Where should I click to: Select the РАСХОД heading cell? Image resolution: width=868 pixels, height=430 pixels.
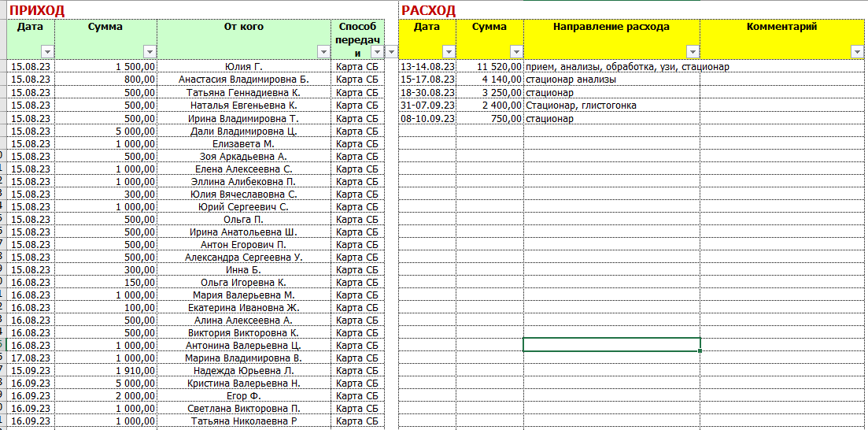pyautogui.click(x=428, y=10)
